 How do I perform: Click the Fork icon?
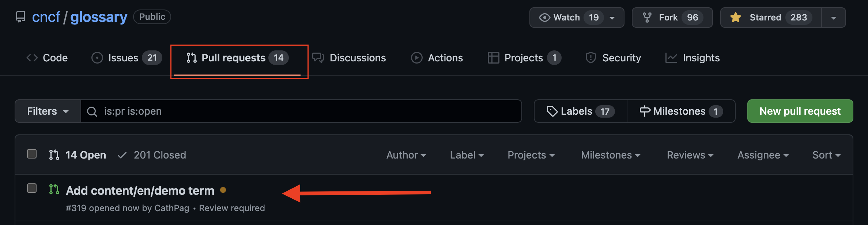point(647,18)
